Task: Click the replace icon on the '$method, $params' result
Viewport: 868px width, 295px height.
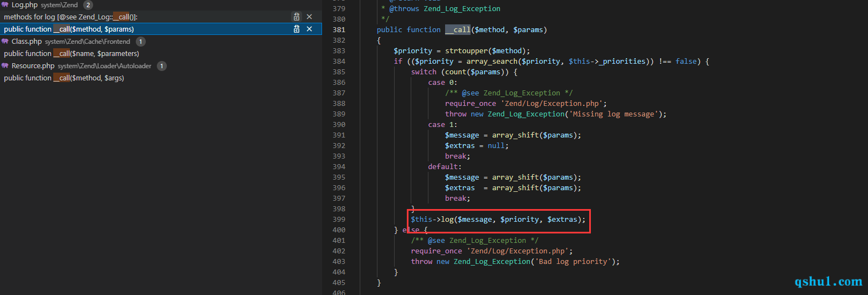Action: point(297,29)
